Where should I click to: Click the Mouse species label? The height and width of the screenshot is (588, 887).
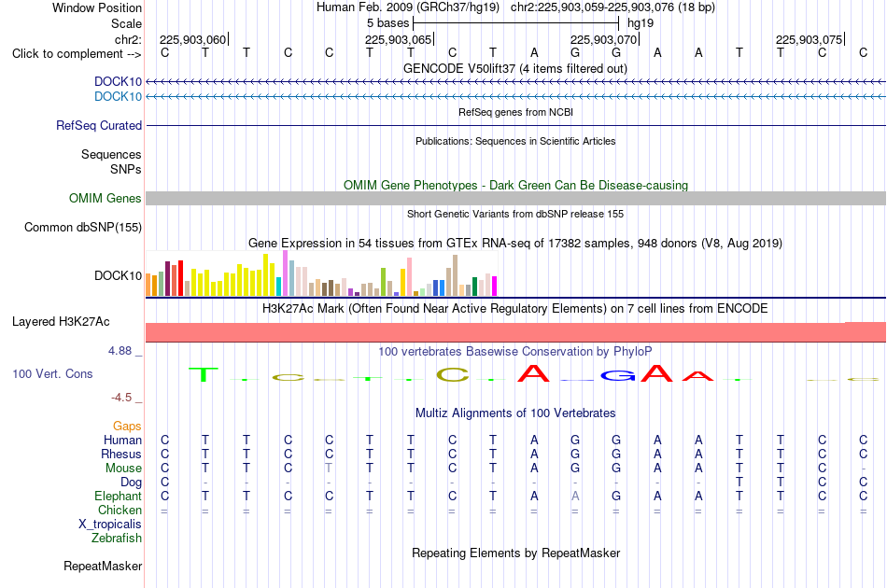click(x=124, y=469)
